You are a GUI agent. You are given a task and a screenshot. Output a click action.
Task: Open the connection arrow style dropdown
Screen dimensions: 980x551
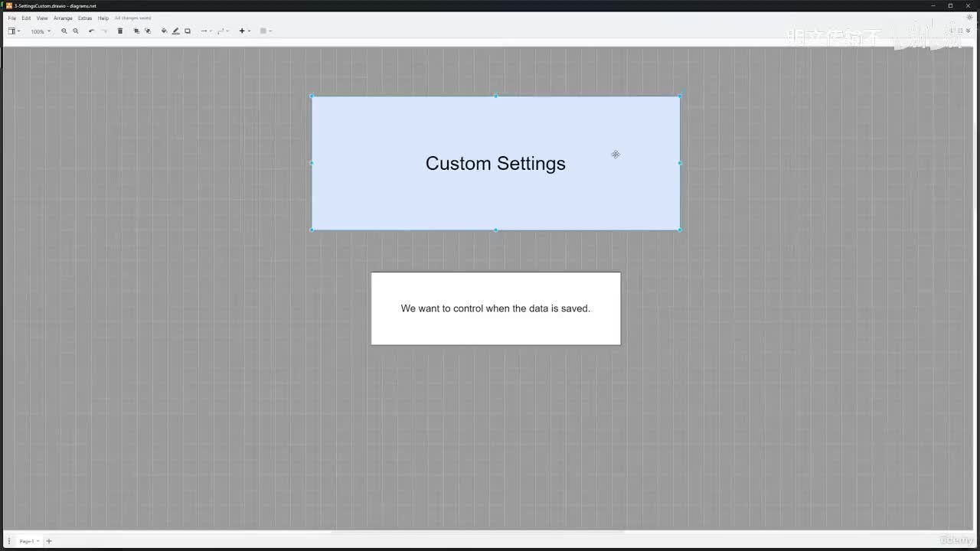[206, 31]
